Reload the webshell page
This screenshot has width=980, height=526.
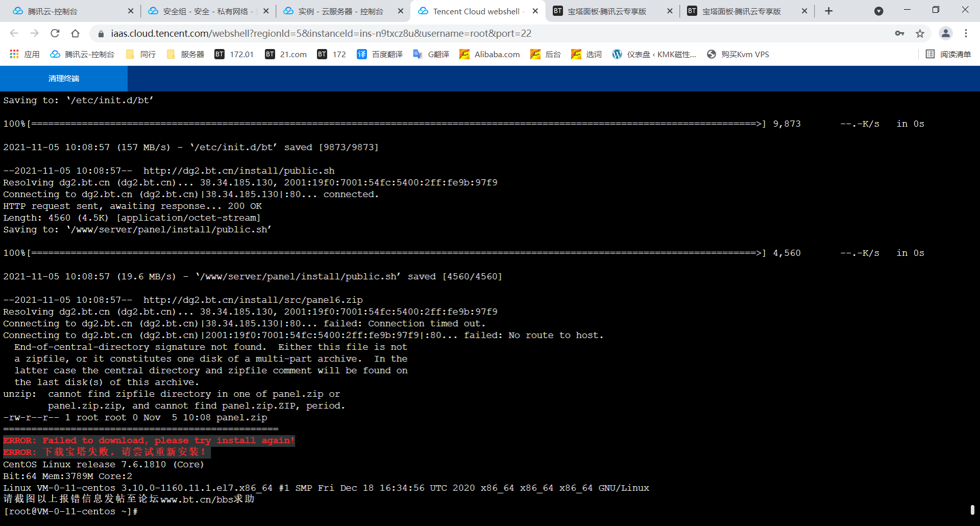[55, 33]
